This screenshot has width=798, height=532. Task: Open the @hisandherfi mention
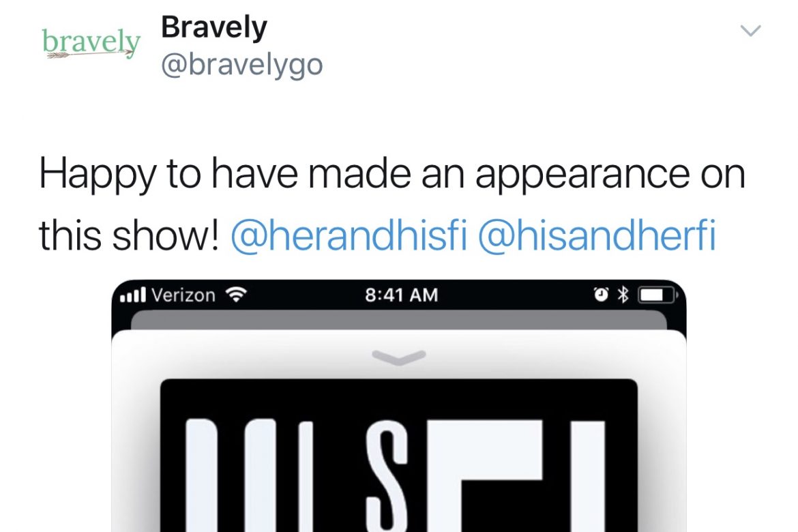[597, 235]
